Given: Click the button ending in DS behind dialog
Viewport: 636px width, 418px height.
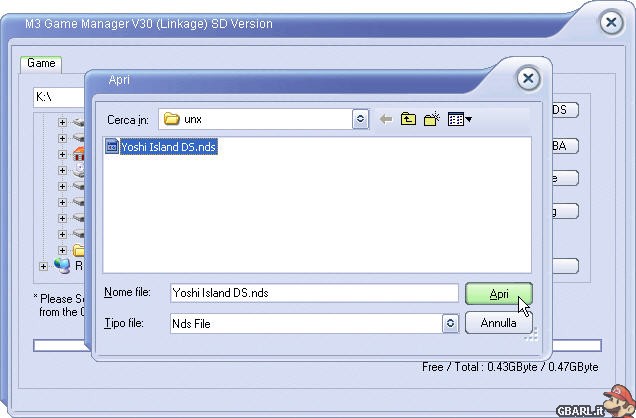Looking at the screenshot, I should [x=565, y=110].
